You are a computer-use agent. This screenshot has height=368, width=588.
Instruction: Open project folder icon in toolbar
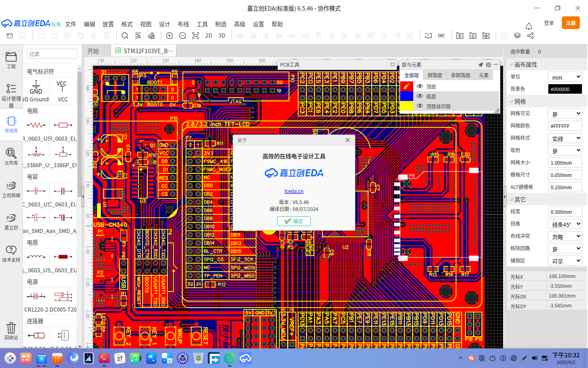click(10, 36)
